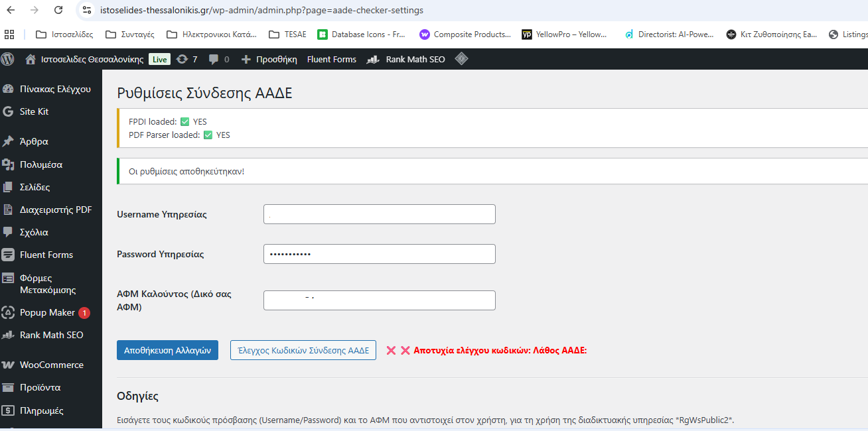Click Αποθήκευση Αλλαγών button

[167, 350]
